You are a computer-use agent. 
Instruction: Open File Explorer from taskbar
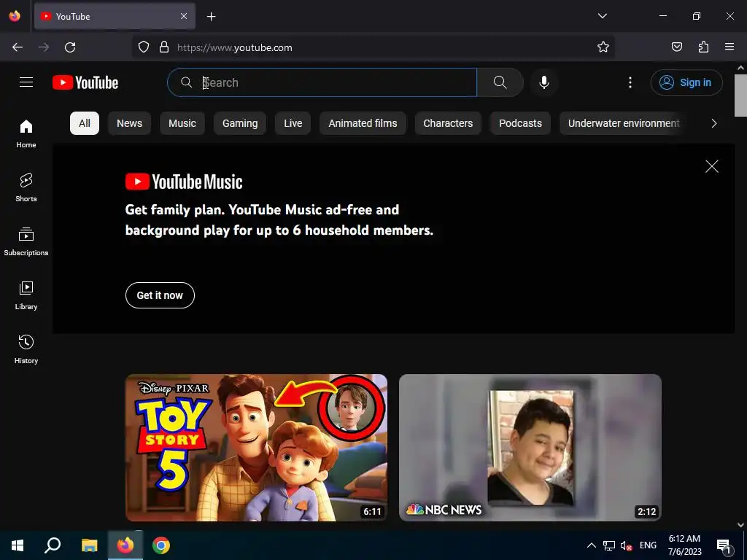[89, 545]
